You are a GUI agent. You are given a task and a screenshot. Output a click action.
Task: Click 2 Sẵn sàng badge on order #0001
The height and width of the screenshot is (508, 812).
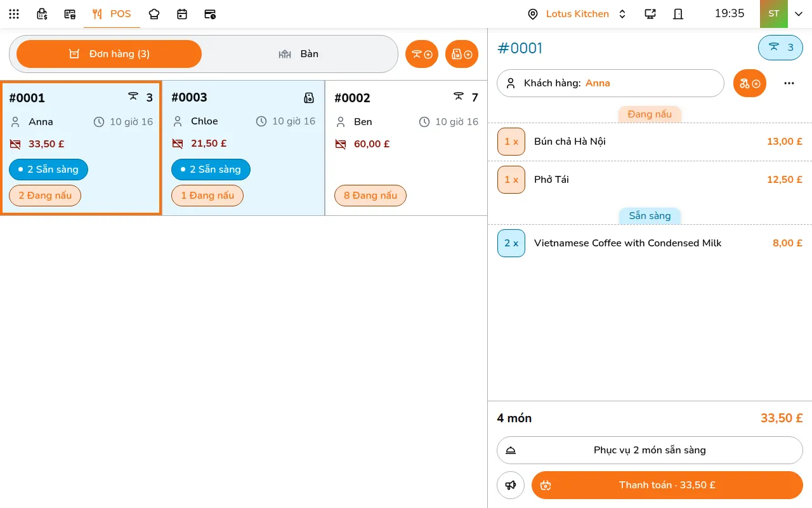48,170
